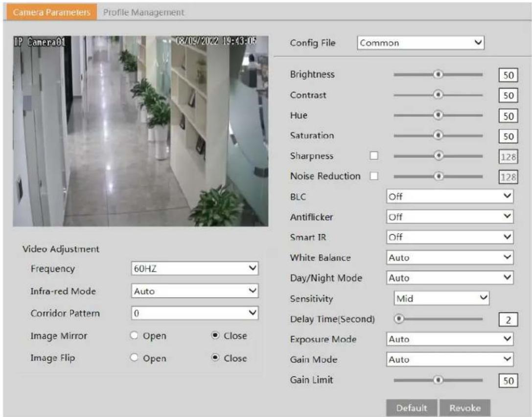Viewport: 532px width, 417px height.
Task: Select Close for Image Flip
Action: [215, 358]
